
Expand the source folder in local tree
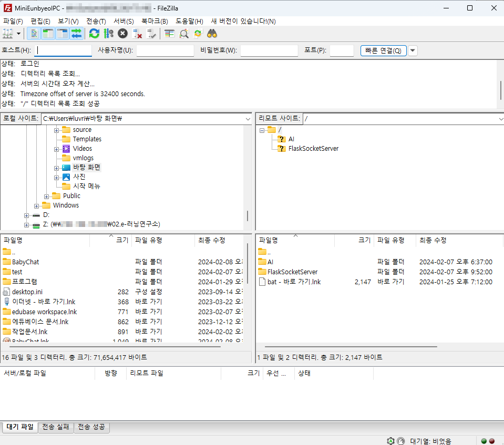click(x=56, y=130)
